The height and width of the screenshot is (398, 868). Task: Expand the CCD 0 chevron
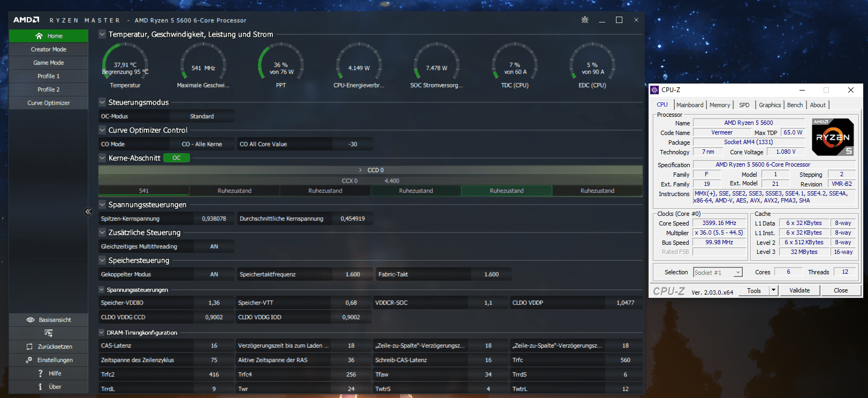(x=361, y=170)
